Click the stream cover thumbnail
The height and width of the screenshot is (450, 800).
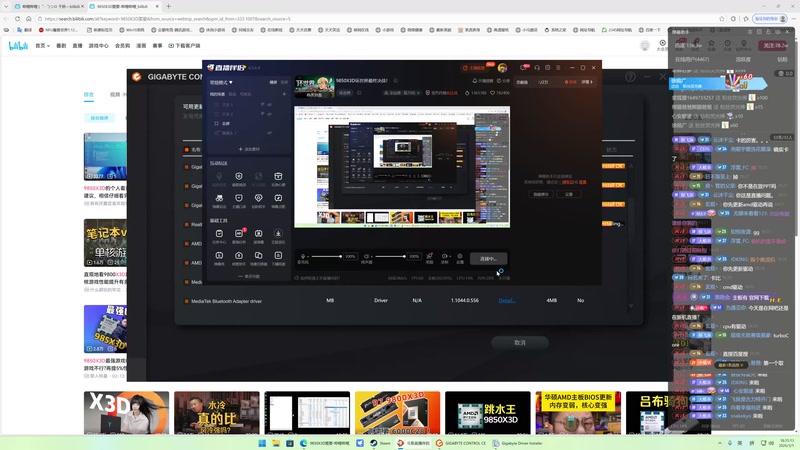(x=314, y=87)
